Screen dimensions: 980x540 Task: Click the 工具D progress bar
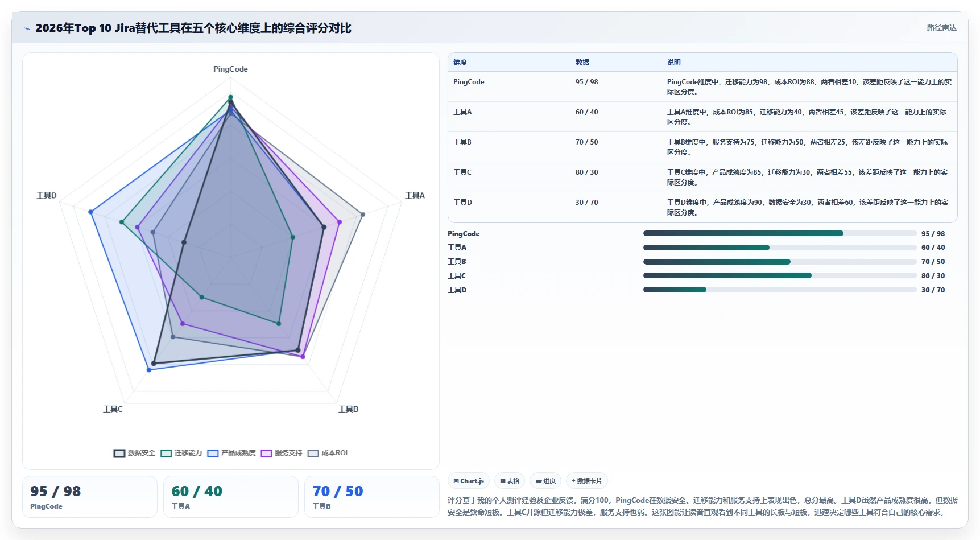point(780,290)
